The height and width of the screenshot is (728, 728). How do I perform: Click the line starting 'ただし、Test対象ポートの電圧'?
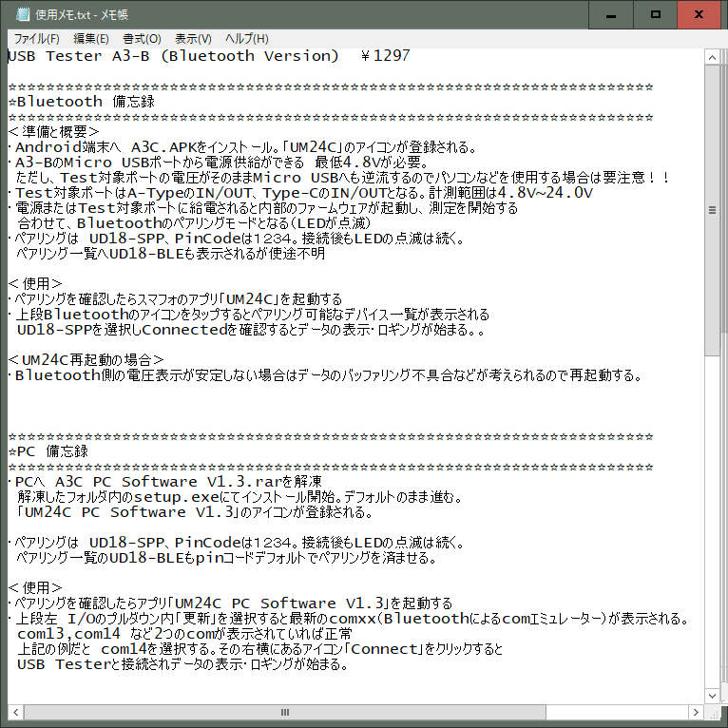click(343, 178)
